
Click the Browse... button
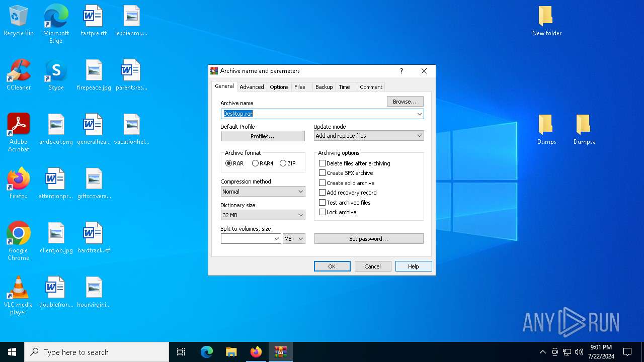(405, 102)
